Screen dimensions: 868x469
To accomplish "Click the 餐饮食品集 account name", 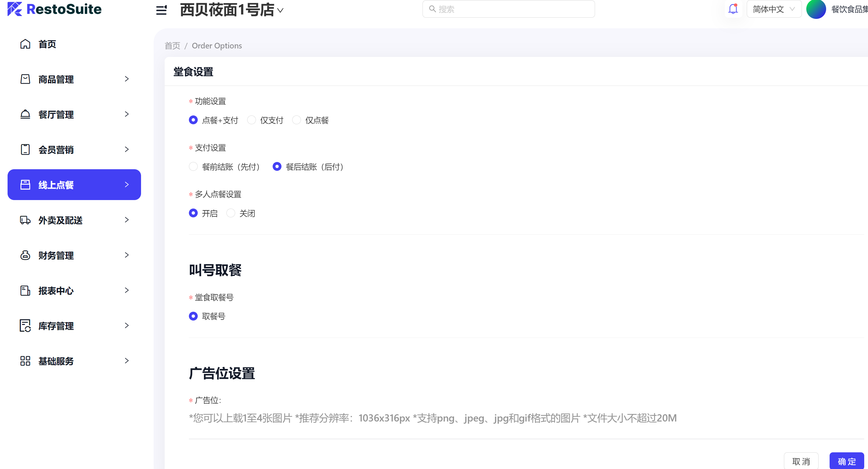I will pyautogui.click(x=849, y=9).
